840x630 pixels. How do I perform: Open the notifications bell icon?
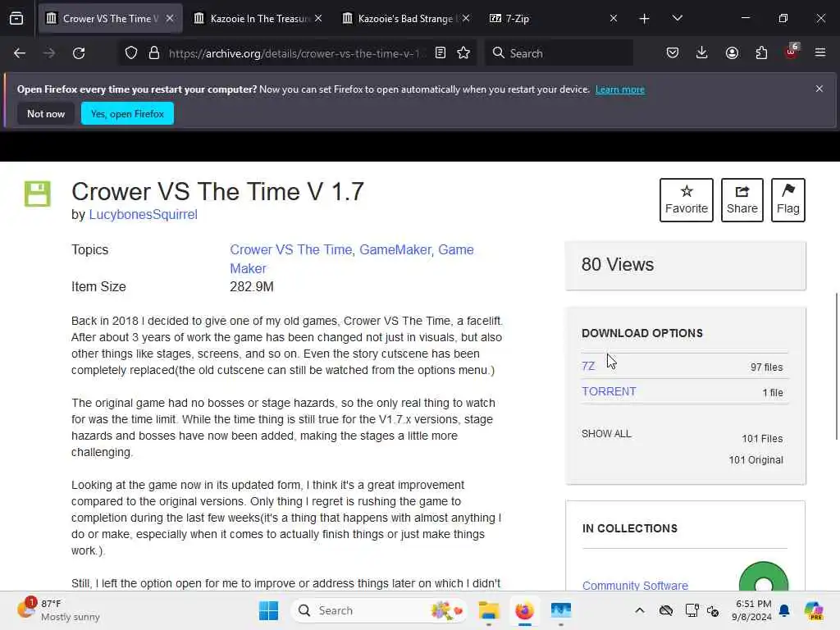[784, 610]
